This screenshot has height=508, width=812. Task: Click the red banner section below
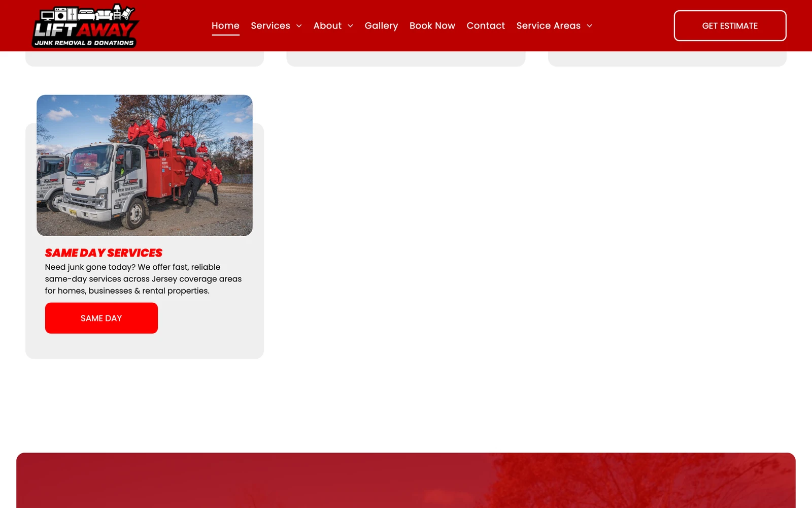click(x=406, y=480)
